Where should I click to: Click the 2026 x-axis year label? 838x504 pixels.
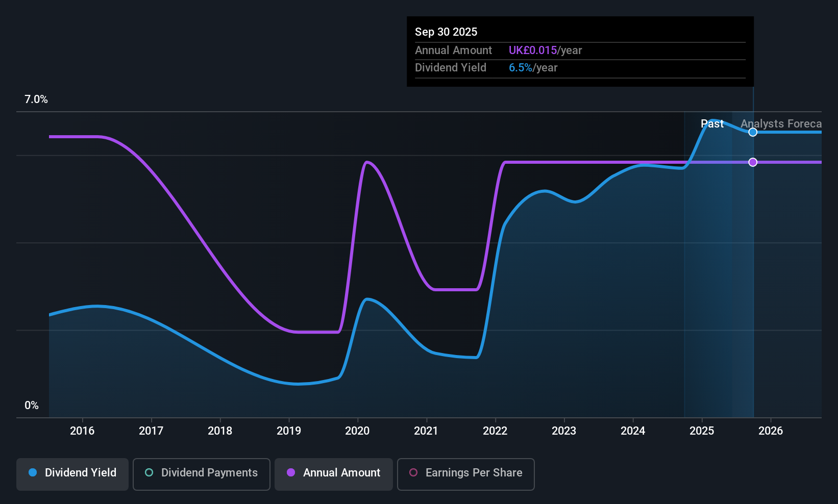pos(771,431)
